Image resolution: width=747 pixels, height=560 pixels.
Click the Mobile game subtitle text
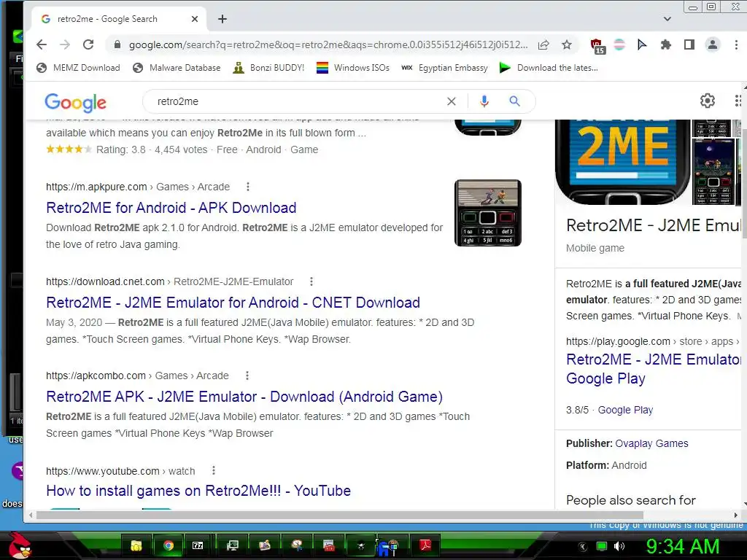click(x=595, y=248)
